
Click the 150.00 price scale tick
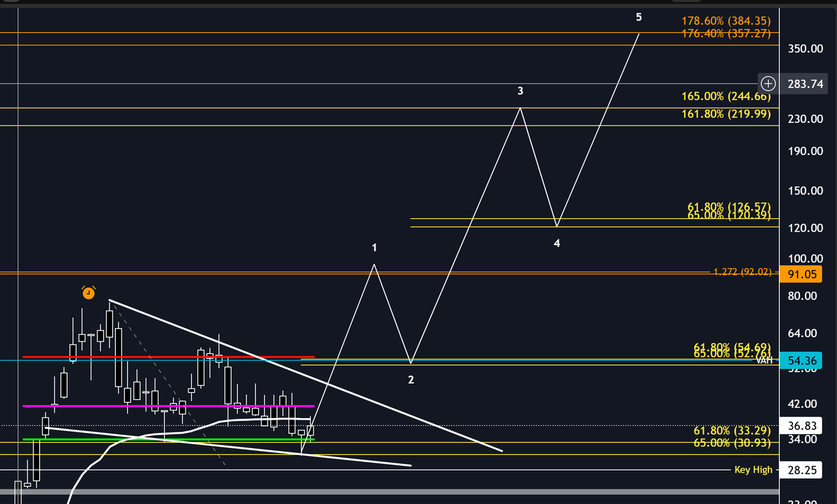(x=805, y=191)
